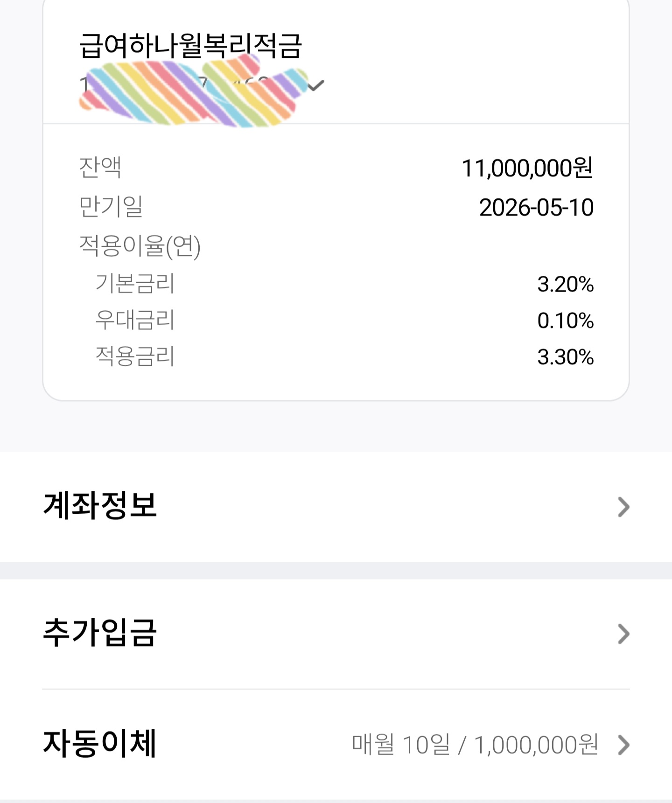672x803 pixels.
Task: Tap the 적용이율(연) heading
Action: 140,245
